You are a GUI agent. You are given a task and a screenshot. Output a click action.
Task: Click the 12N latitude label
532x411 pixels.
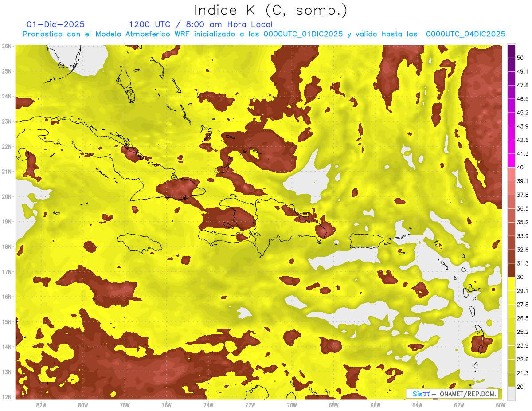click(7, 397)
